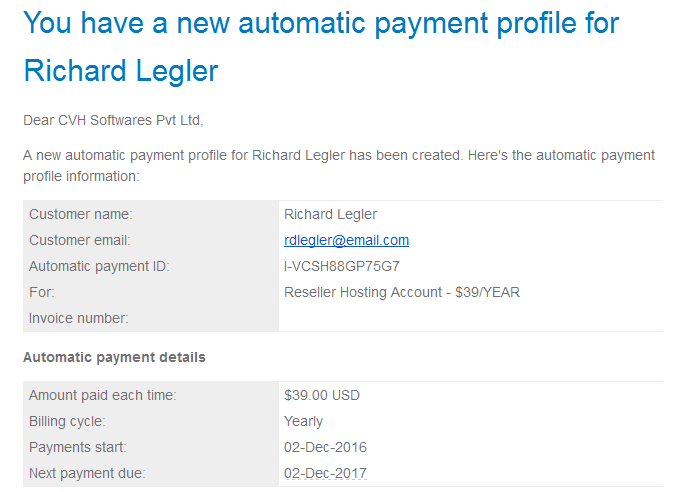
Task: Click the paragraph about new payment profile
Action: point(339,166)
